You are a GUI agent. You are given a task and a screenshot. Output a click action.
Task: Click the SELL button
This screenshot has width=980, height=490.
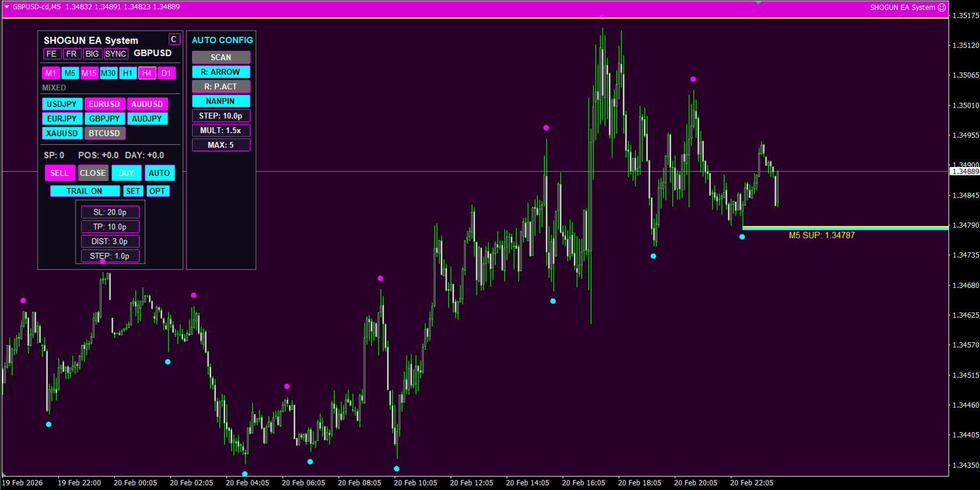coord(60,173)
